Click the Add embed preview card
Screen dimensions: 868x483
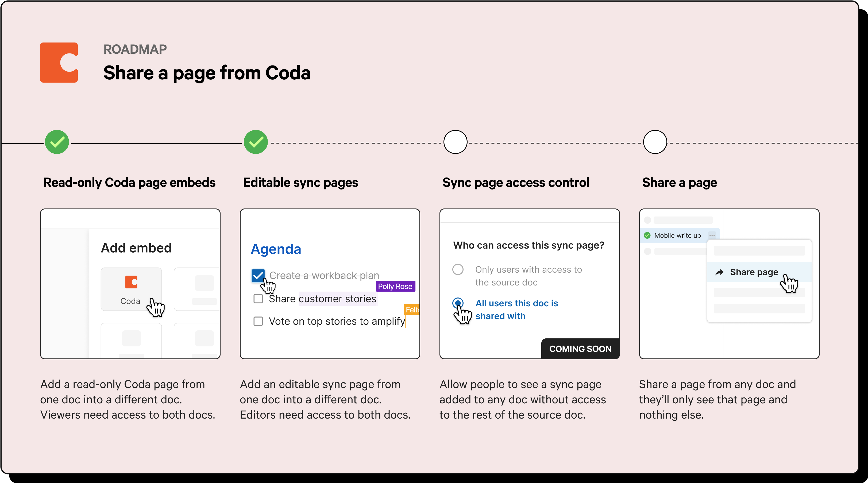click(130, 284)
